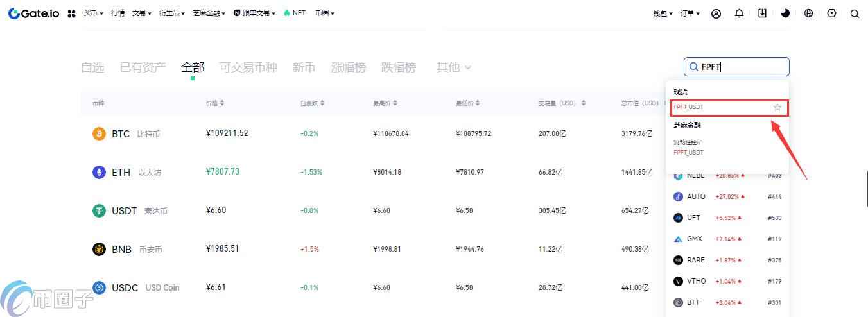Select FPFT_USDT spot search result
Screen dimensions: 868x317
pos(689,107)
